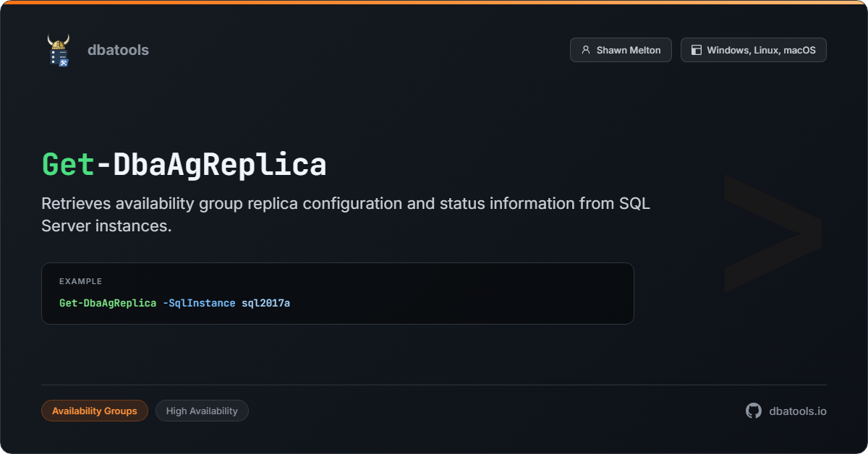
Task: Click the GitHub octocat icon
Action: click(754, 411)
